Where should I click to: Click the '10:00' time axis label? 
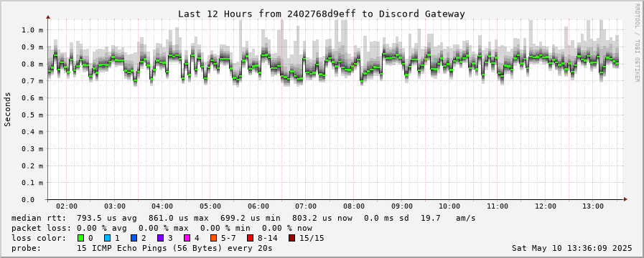[449, 206]
